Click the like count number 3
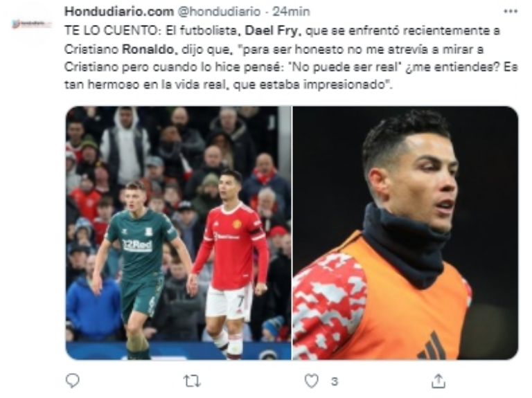 pos(335,381)
